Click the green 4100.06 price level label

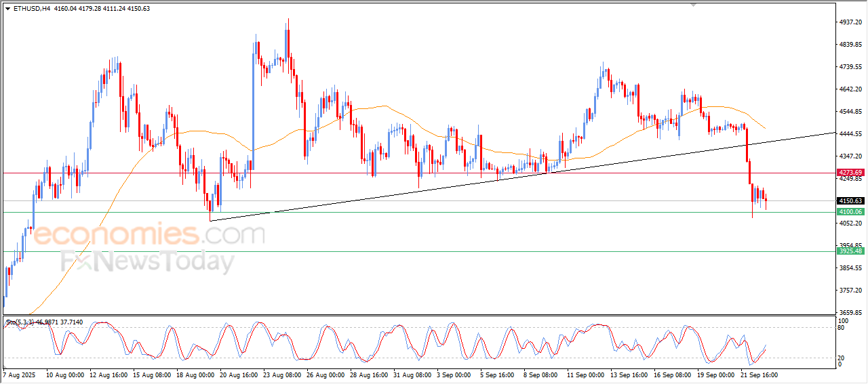click(850, 212)
